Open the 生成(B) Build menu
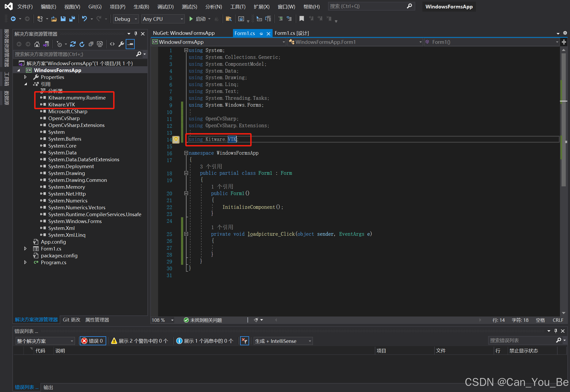Screen dimensions: 570x392 (x=141, y=7)
